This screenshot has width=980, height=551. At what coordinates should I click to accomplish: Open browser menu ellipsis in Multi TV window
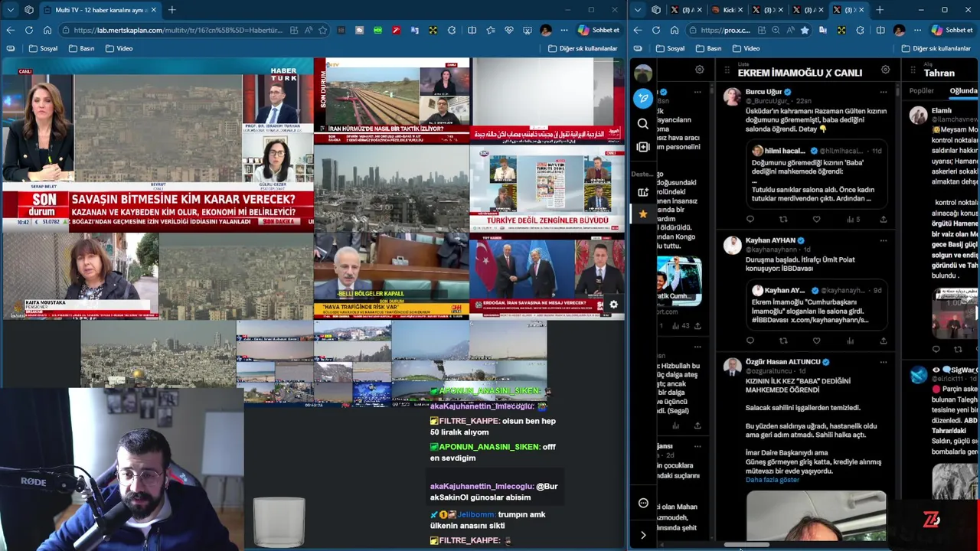pos(564,30)
